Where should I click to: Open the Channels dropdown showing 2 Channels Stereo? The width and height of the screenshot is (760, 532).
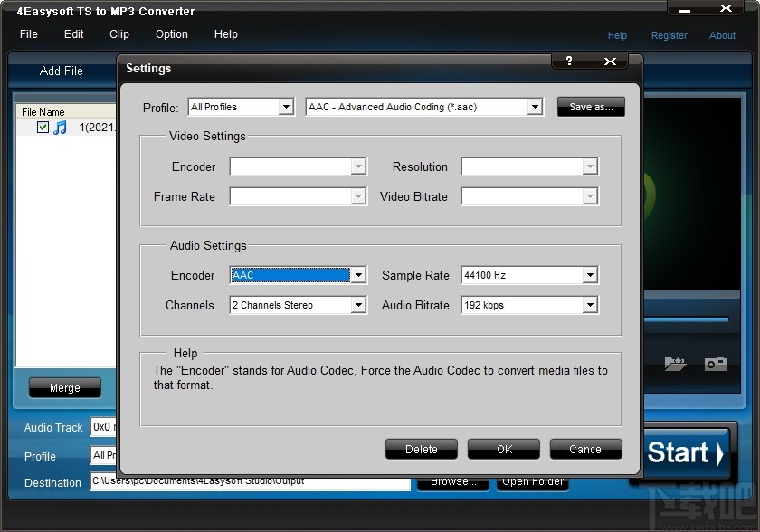pyautogui.click(x=358, y=305)
